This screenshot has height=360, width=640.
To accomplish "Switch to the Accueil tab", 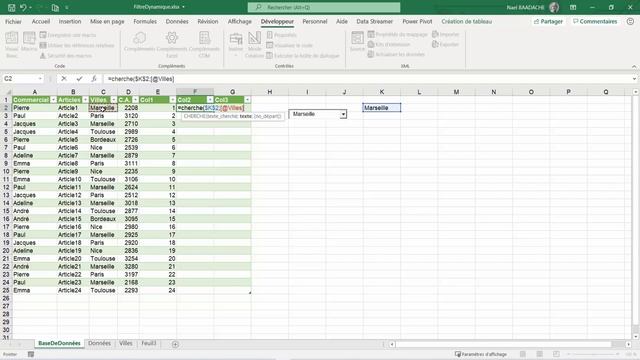I will click(41, 22).
